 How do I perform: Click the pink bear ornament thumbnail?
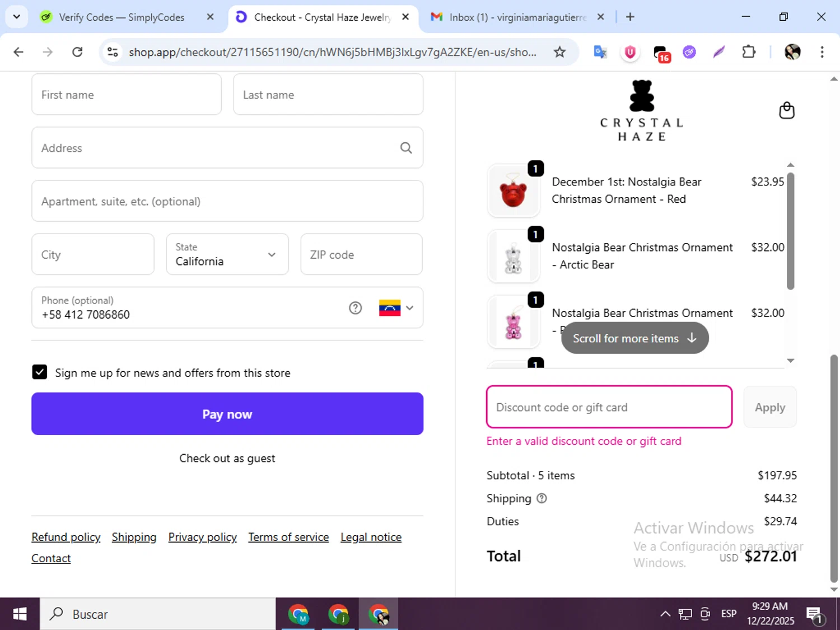(x=514, y=322)
